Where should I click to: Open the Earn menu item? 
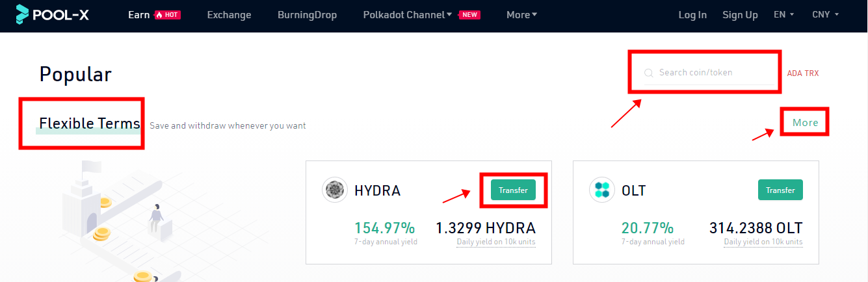(139, 14)
